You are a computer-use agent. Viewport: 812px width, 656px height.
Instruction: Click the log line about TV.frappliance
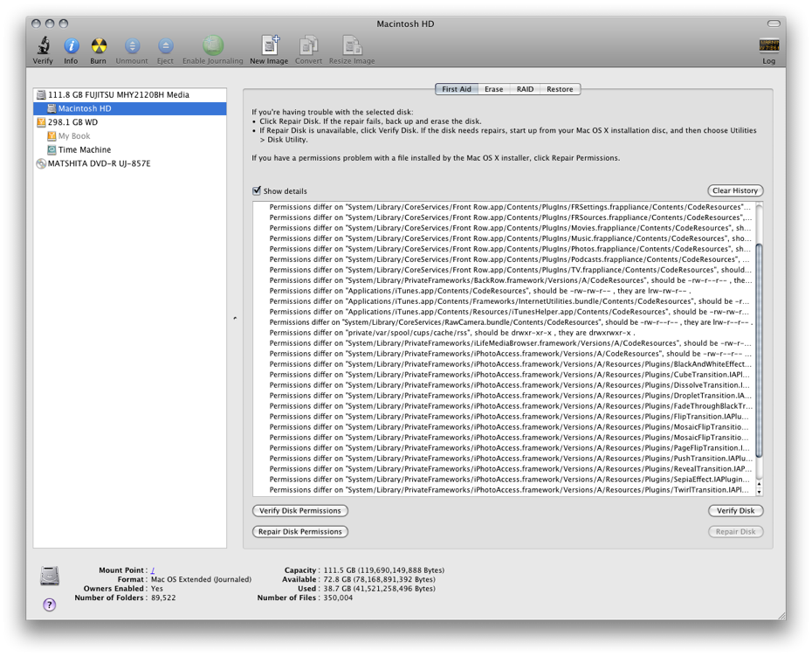(x=511, y=270)
